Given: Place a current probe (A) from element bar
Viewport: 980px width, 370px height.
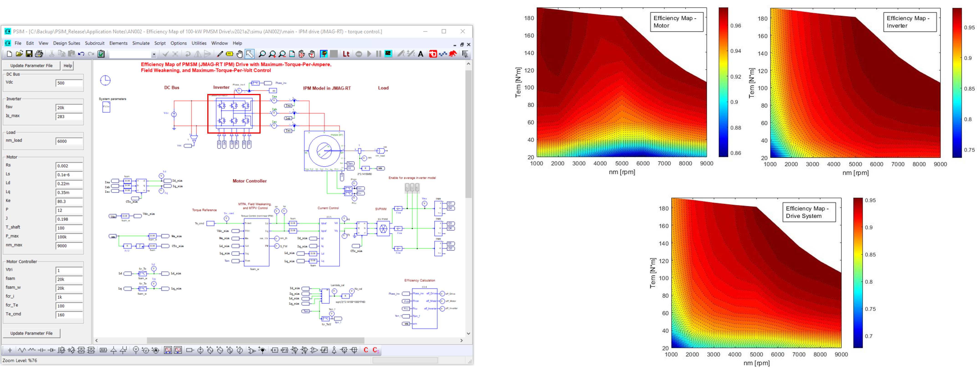Looking at the screenshot, I should [x=156, y=350].
